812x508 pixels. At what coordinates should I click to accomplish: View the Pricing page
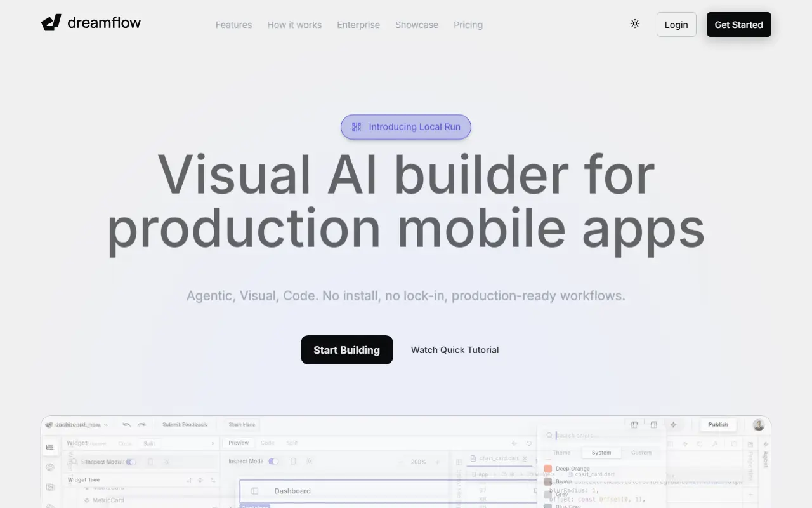point(468,25)
